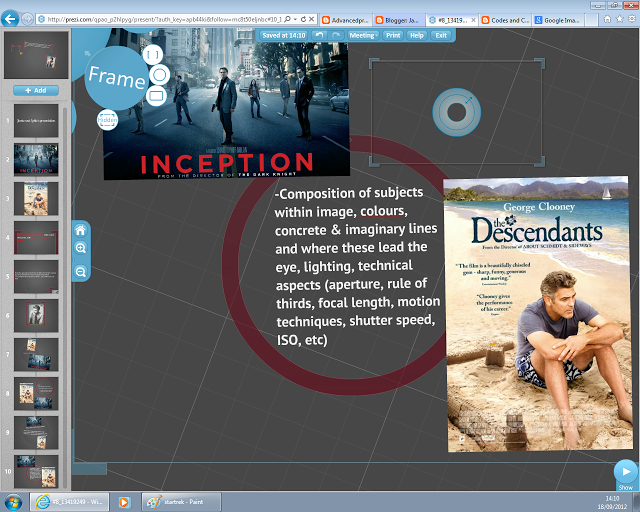Image resolution: width=640 pixels, height=512 pixels.
Task: Open browser favorites star
Action: 620,19
